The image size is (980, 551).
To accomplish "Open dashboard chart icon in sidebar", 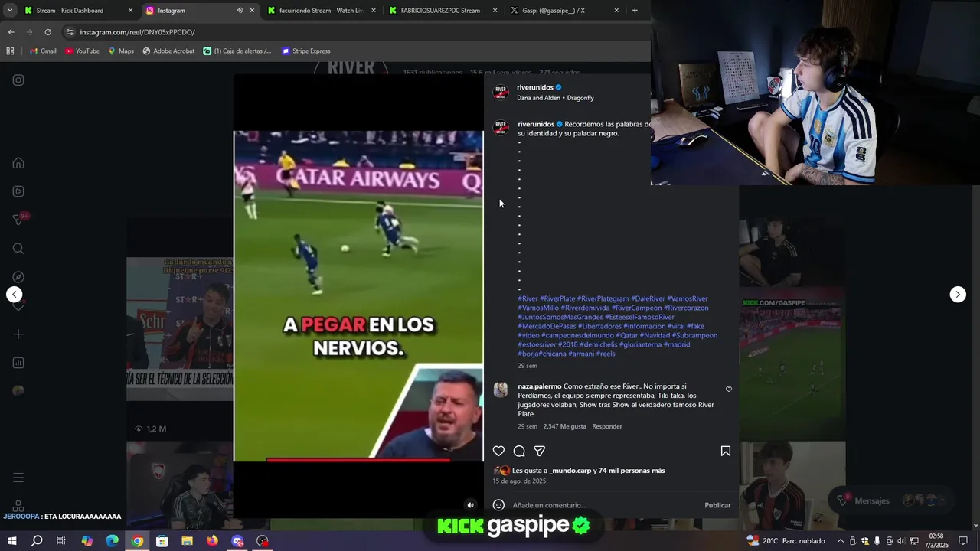I will point(18,363).
